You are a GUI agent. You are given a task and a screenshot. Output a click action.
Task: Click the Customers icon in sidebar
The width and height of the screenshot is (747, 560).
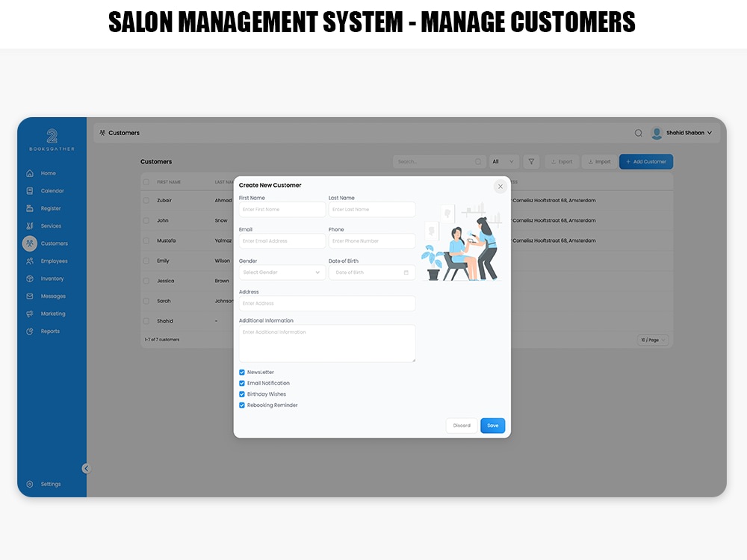pyautogui.click(x=30, y=243)
